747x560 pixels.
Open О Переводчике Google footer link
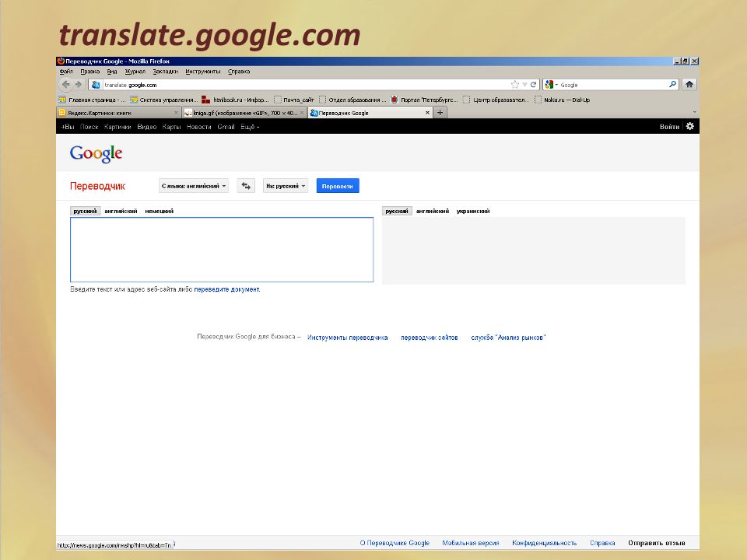point(395,543)
